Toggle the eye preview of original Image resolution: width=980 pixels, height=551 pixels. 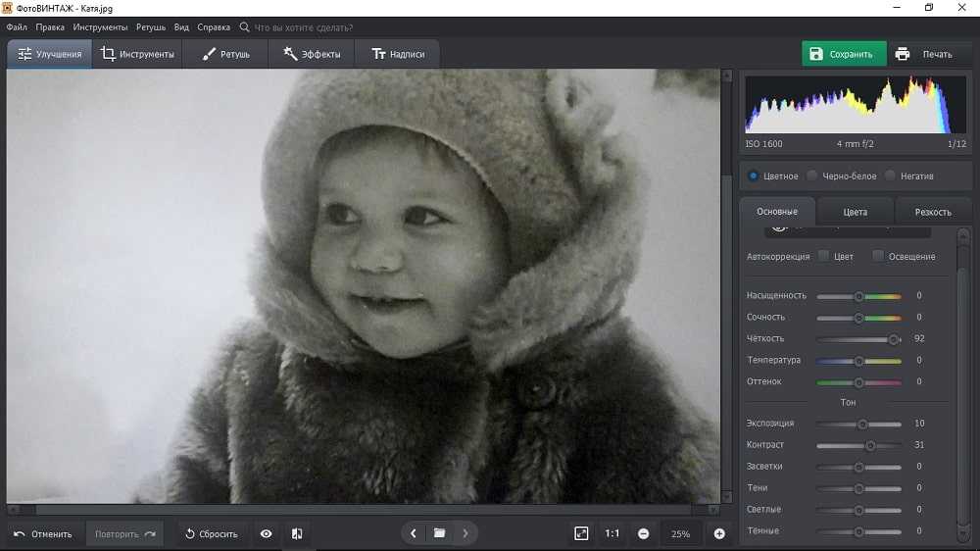[266, 533]
